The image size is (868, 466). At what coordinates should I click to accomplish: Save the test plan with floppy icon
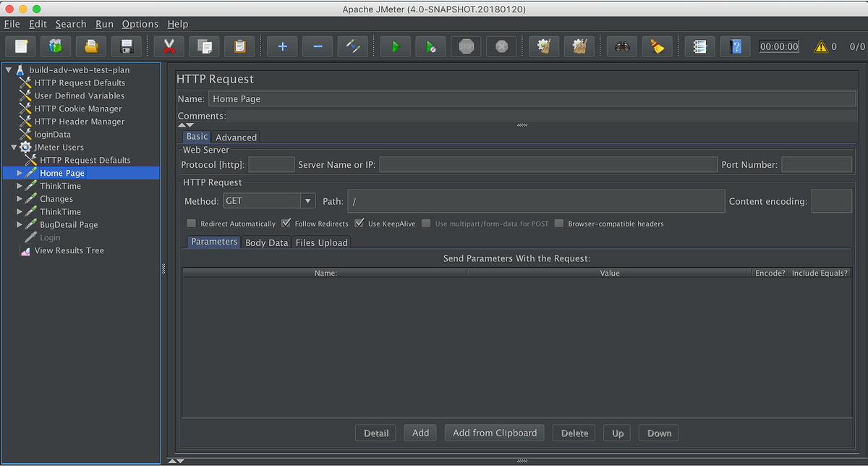[127, 47]
